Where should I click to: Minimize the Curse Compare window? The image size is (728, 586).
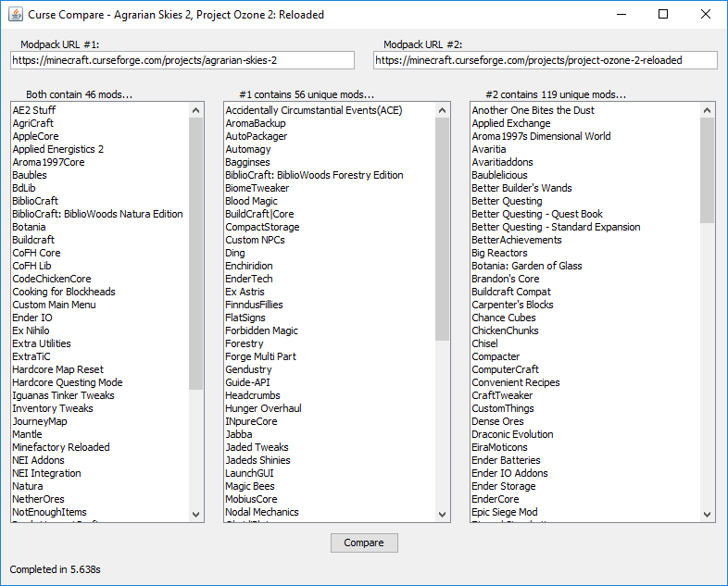(x=621, y=15)
